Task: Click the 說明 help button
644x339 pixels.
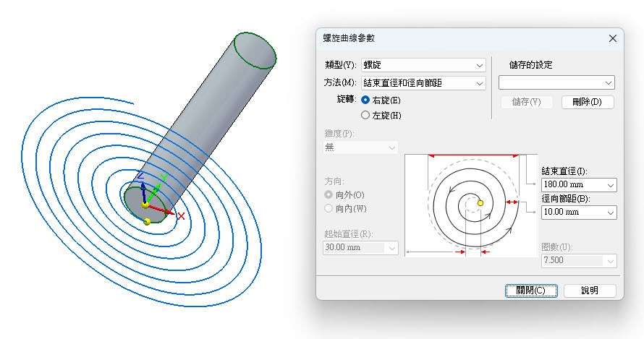Action: 589,291
